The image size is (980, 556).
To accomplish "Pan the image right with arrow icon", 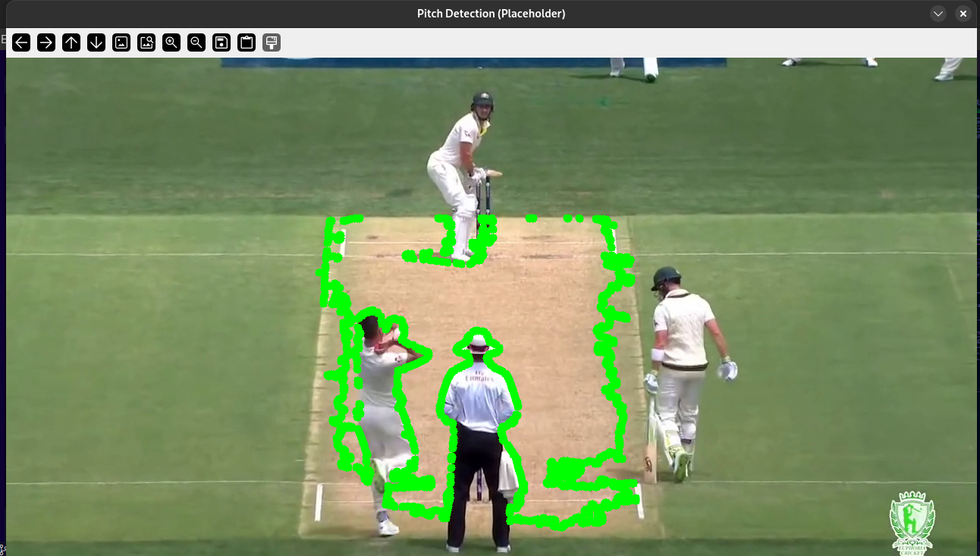I will tap(46, 42).
